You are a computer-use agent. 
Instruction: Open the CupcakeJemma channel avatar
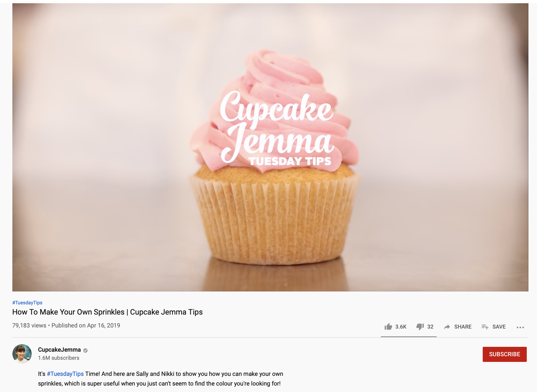pos(22,354)
